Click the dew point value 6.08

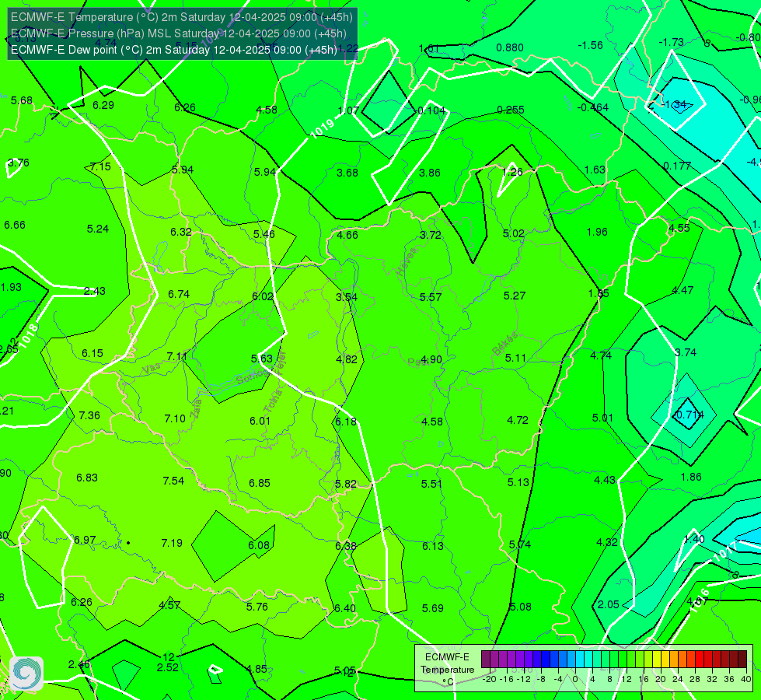[x=259, y=545]
